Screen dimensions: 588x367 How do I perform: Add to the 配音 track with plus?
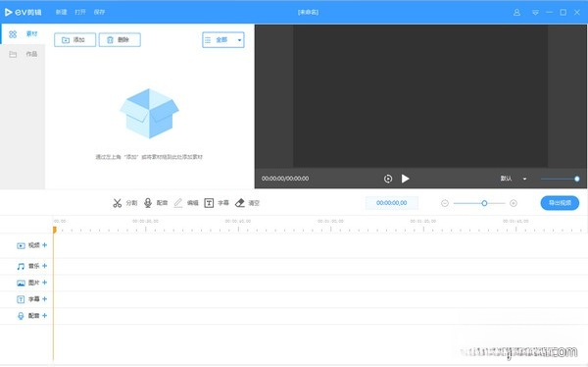tap(45, 316)
